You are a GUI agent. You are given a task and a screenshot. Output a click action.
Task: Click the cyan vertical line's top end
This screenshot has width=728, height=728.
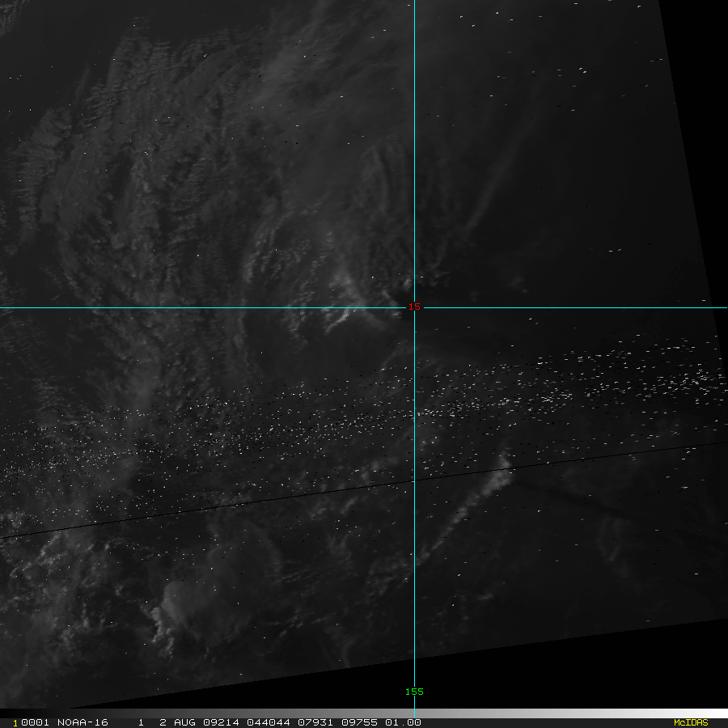[414, 2]
